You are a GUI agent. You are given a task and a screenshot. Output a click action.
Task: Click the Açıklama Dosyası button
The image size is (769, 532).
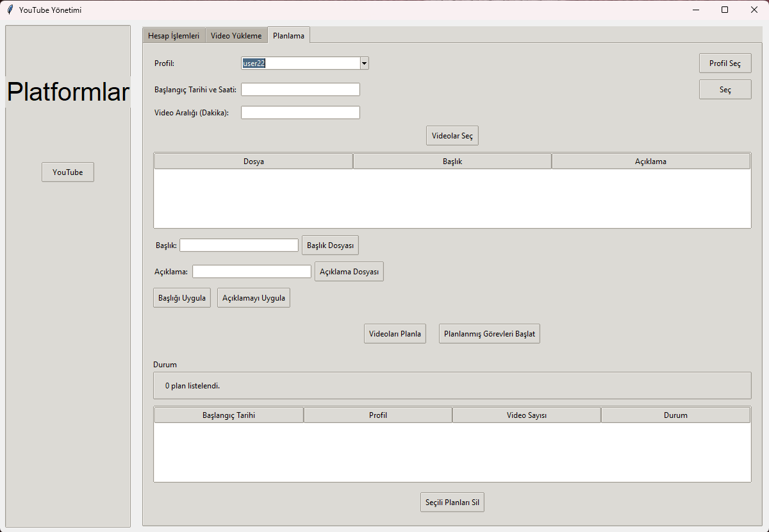tap(349, 272)
